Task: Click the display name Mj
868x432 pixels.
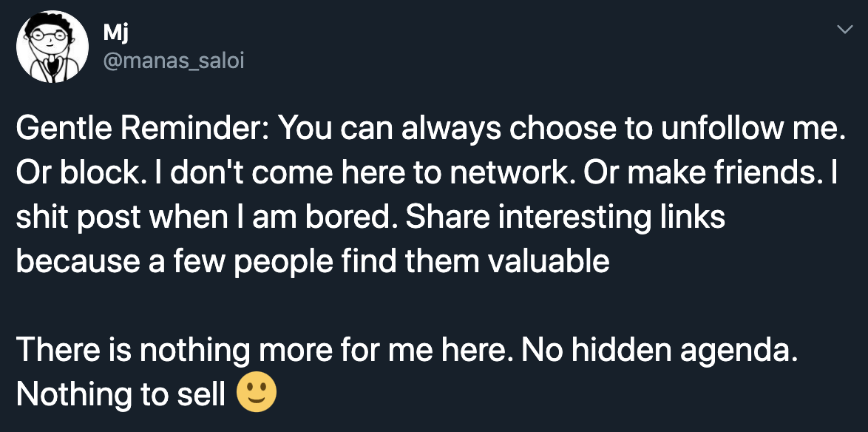Action: click(115, 36)
